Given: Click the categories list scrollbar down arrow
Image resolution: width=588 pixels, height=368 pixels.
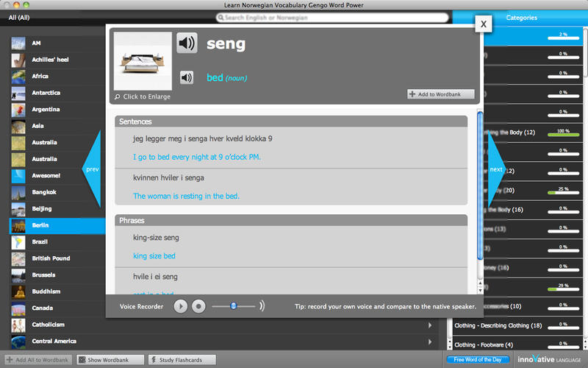Looking at the screenshot, I should coord(585,347).
